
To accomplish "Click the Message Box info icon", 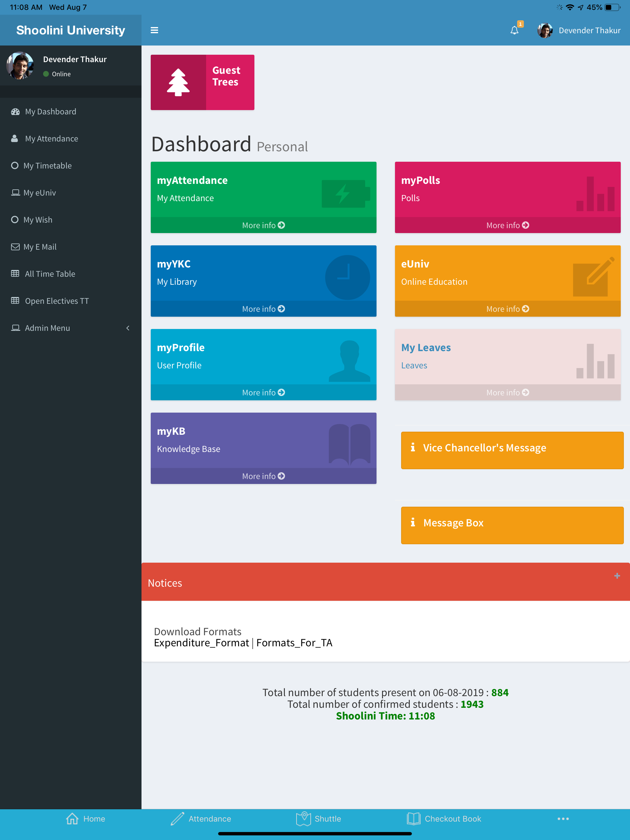I will coord(413,522).
